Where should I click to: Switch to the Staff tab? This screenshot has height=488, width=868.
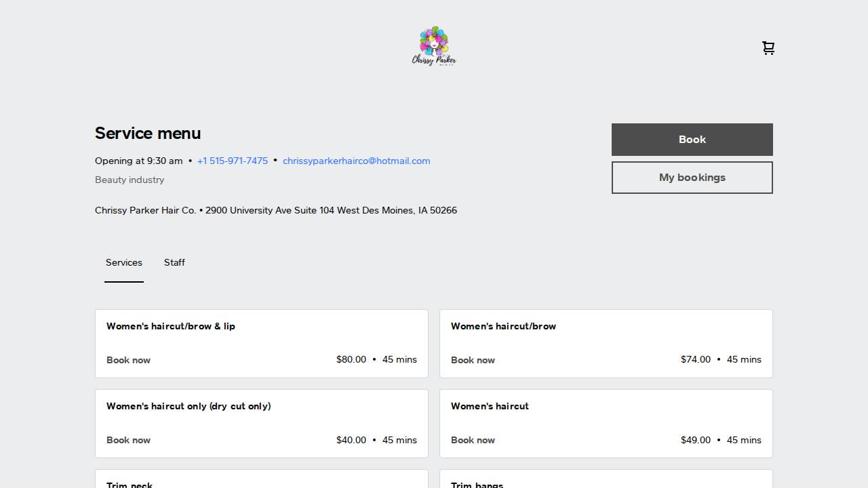click(174, 262)
